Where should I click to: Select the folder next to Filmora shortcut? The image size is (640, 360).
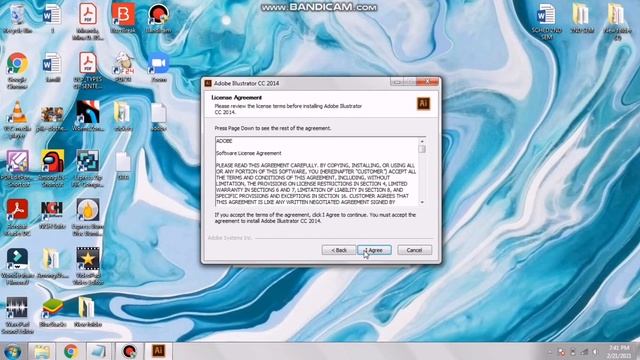[x=52, y=263]
